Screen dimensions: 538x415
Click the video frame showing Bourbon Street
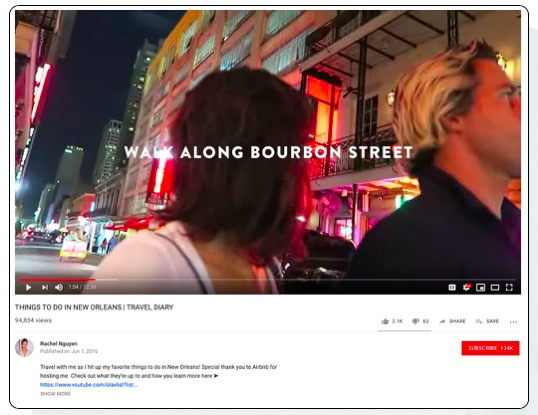pyautogui.click(x=268, y=144)
